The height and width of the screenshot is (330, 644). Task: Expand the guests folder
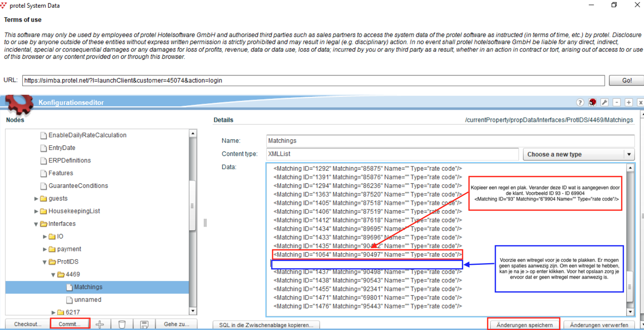pos(36,199)
